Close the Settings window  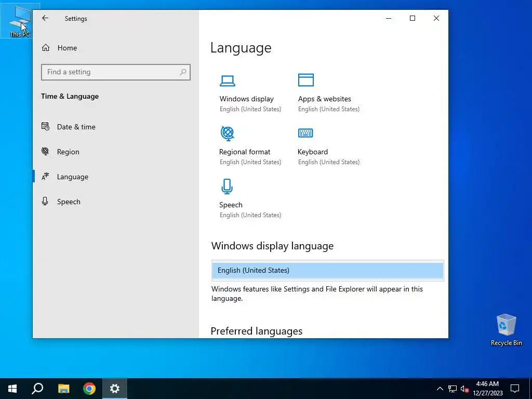point(436,18)
